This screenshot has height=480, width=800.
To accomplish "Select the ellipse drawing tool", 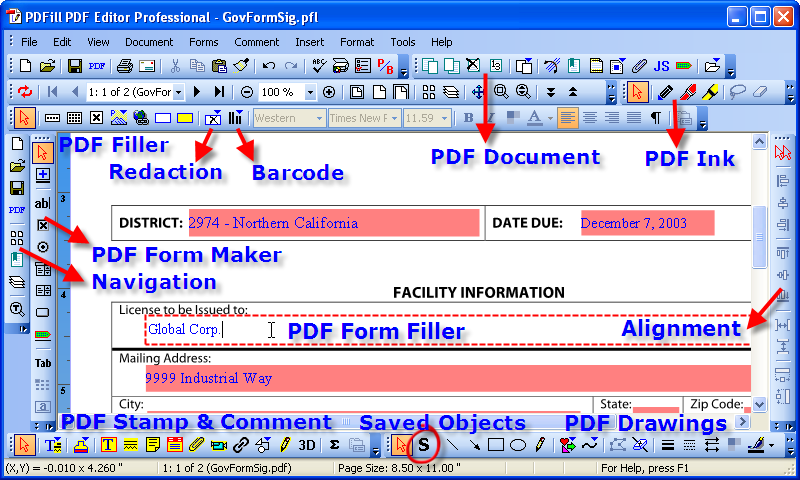I will point(518,445).
